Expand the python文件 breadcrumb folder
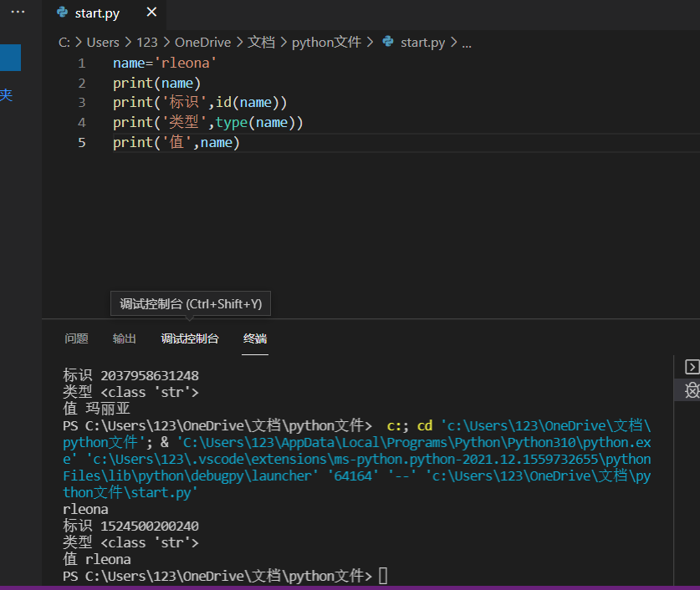700x590 pixels. coord(326,42)
